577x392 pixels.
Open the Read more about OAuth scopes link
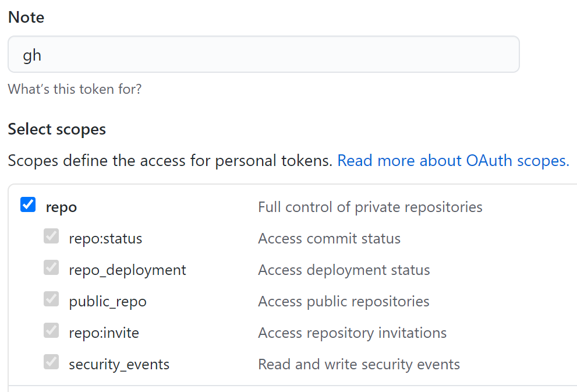pyautogui.click(x=453, y=160)
